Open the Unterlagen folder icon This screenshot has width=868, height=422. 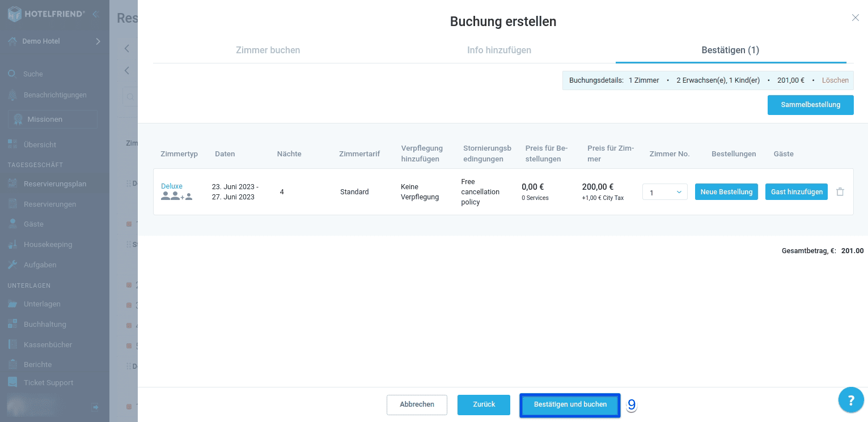11,304
